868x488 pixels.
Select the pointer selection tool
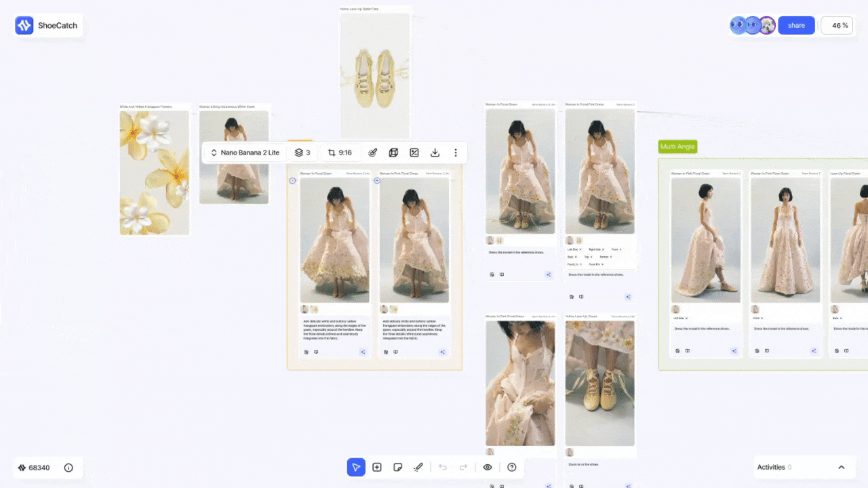pyautogui.click(x=356, y=467)
